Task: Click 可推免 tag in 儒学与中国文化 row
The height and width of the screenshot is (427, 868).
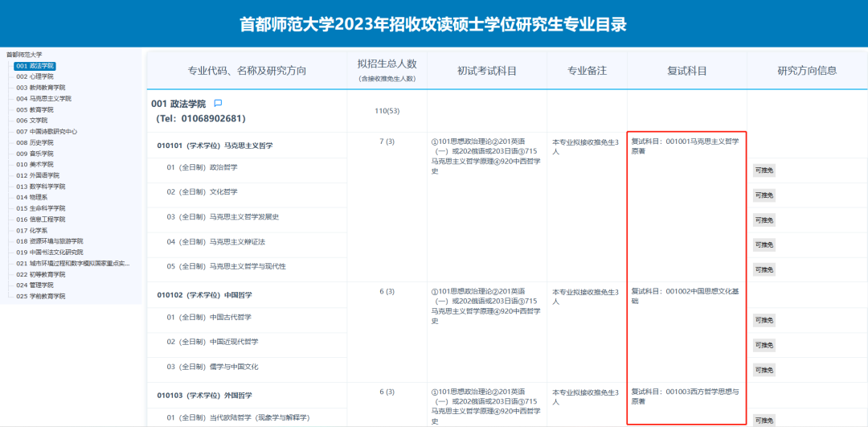Action: pos(764,370)
